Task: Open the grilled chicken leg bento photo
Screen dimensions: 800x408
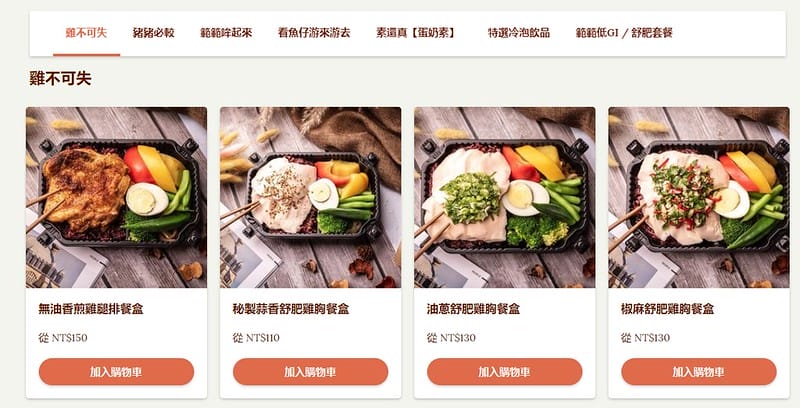Action: (x=116, y=197)
